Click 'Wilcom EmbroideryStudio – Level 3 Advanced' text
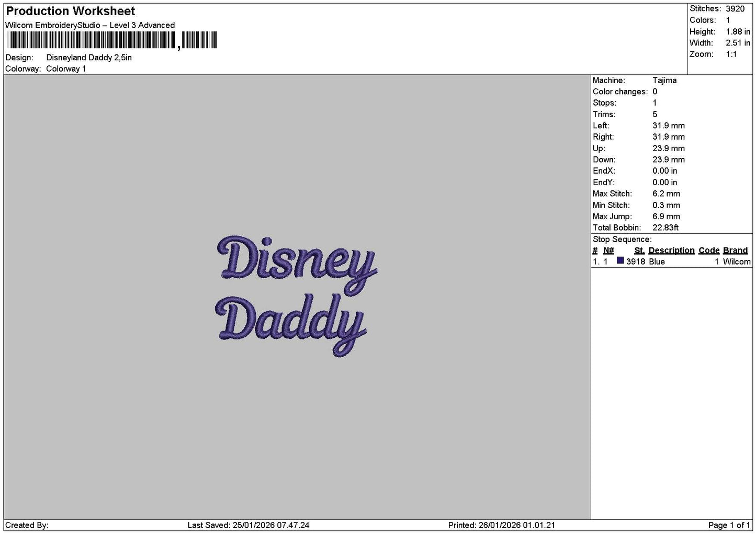Viewport: 756px width, 534px height. click(x=90, y=25)
